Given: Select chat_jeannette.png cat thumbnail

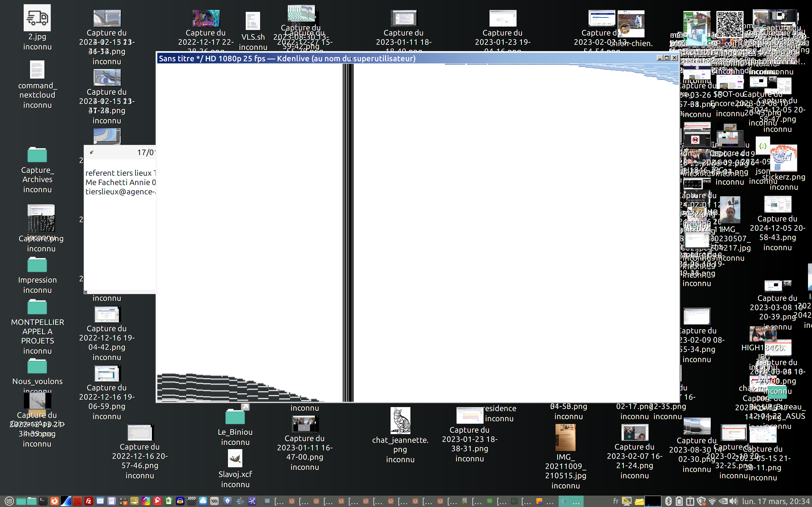Looking at the screenshot, I should pyautogui.click(x=400, y=421).
